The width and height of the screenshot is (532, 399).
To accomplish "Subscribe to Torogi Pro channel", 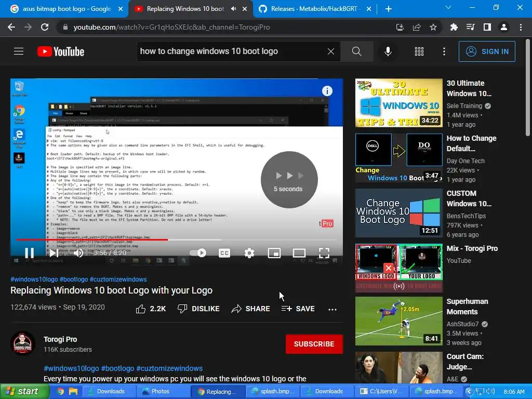I will click(314, 344).
